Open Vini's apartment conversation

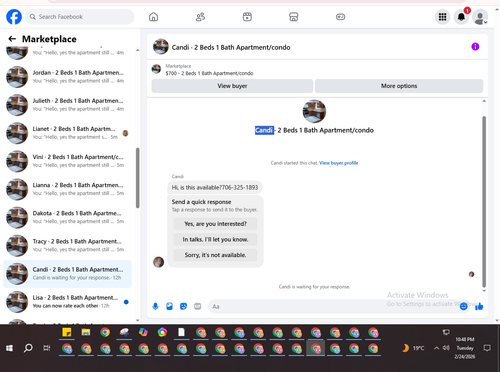click(x=67, y=161)
